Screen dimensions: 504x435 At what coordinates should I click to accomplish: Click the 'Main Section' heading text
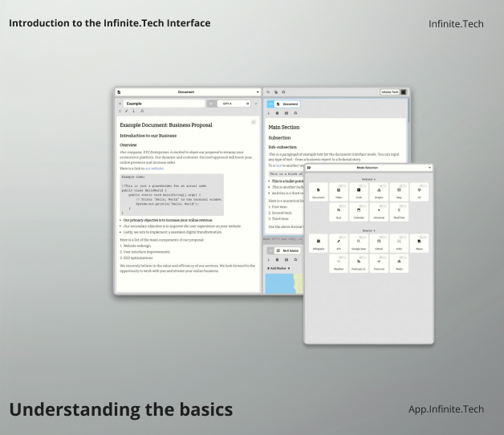pyautogui.click(x=284, y=128)
